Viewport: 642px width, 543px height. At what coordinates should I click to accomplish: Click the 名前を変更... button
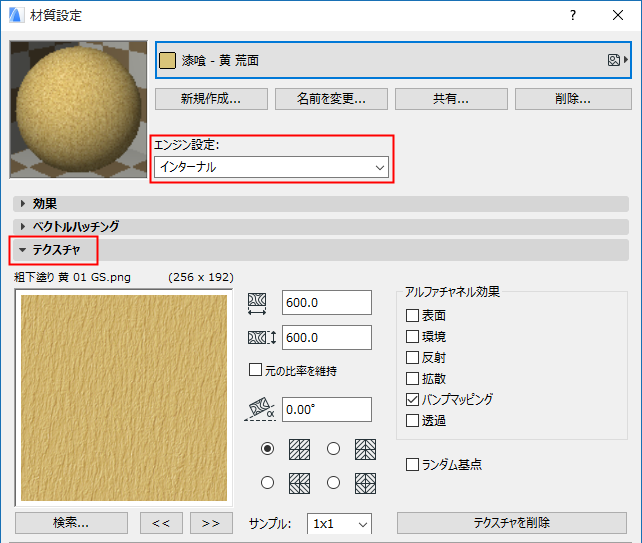[331, 99]
